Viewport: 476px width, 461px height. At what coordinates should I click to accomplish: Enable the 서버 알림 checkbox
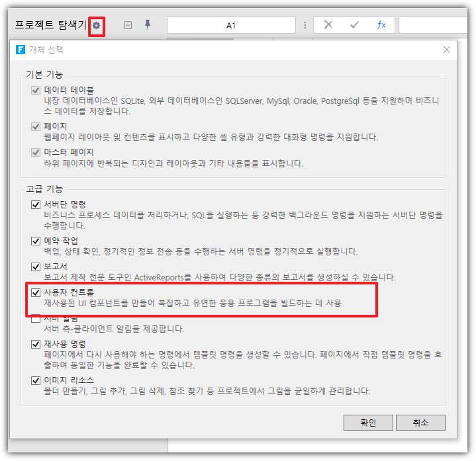36,318
